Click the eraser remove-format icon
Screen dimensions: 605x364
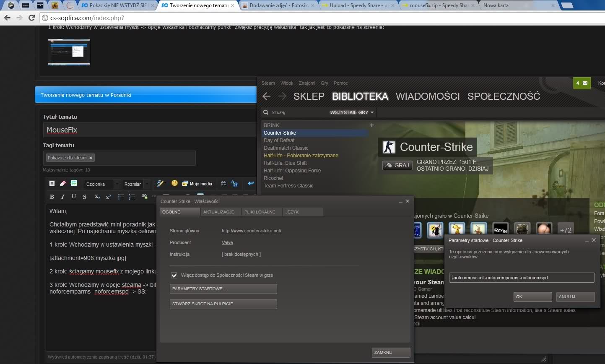(63, 183)
